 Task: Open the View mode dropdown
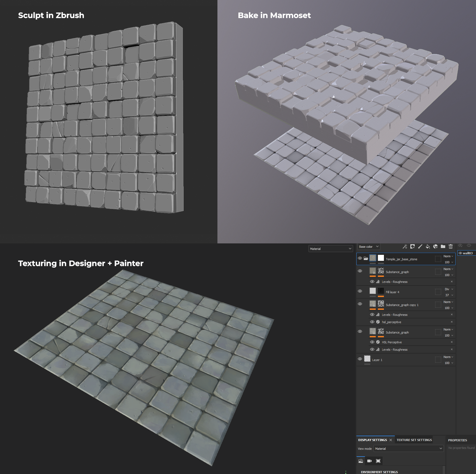[408, 448]
